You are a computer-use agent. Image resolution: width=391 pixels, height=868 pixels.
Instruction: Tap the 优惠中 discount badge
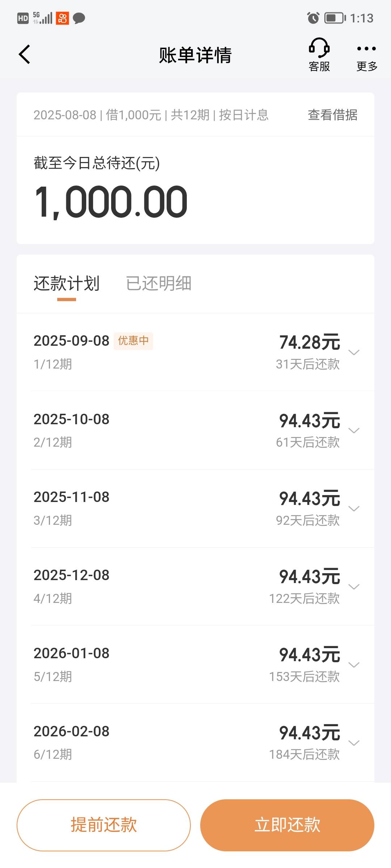point(133,341)
